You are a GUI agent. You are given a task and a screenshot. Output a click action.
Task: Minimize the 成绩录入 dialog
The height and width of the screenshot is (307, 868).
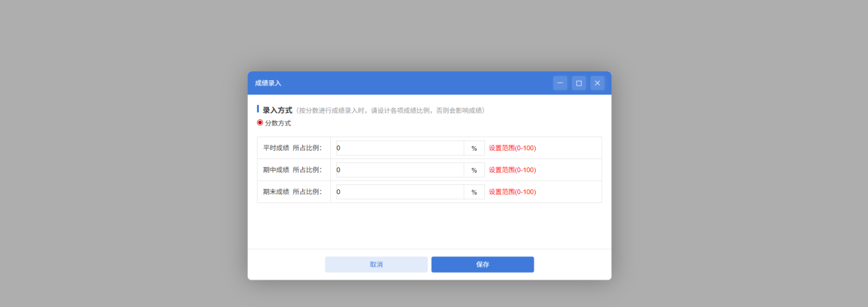(x=560, y=83)
